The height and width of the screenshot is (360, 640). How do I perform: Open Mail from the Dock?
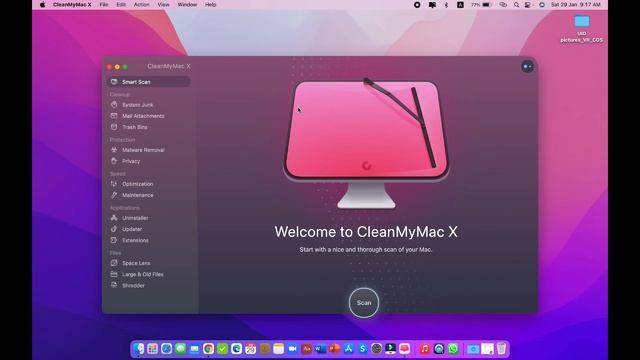click(x=194, y=349)
